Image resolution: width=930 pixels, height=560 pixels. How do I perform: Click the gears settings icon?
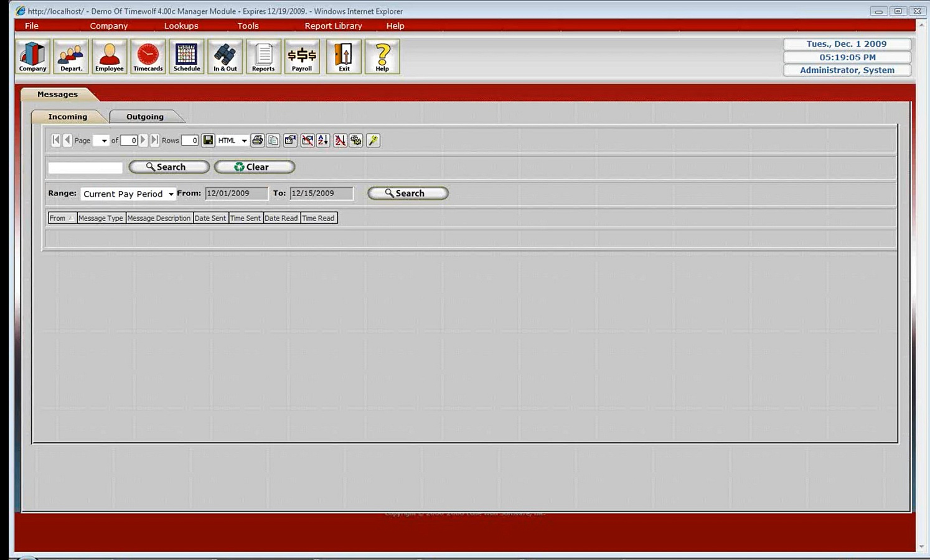pos(356,141)
